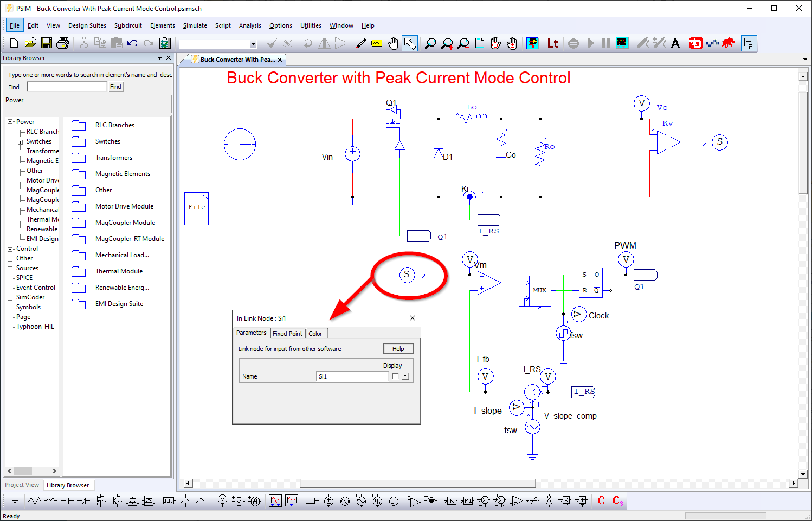The height and width of the screenshot is (521, 812).
Task: Click the Open file folder icon
Action: coord(30,43)
